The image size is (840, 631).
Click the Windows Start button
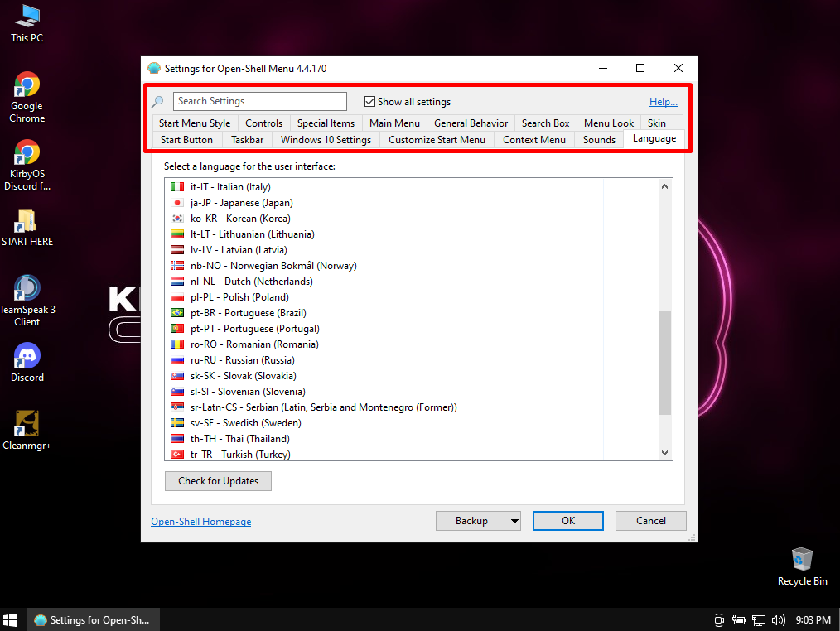[10, 619]
